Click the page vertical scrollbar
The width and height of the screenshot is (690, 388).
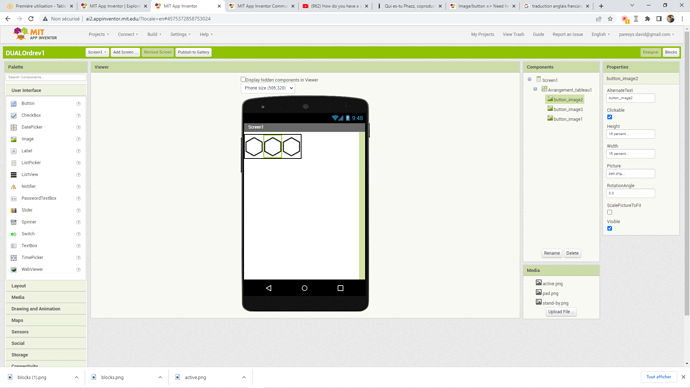[686, 172]
